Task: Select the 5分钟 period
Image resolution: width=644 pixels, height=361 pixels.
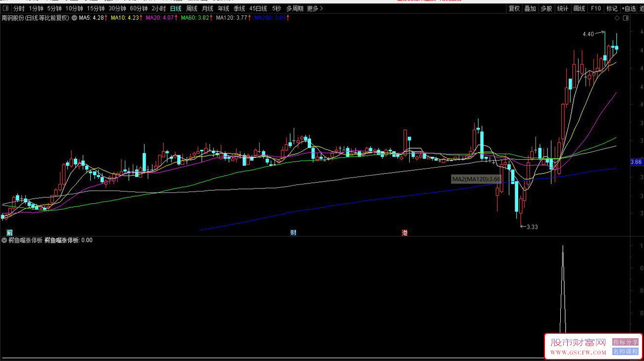Action: tap(54, 8)
